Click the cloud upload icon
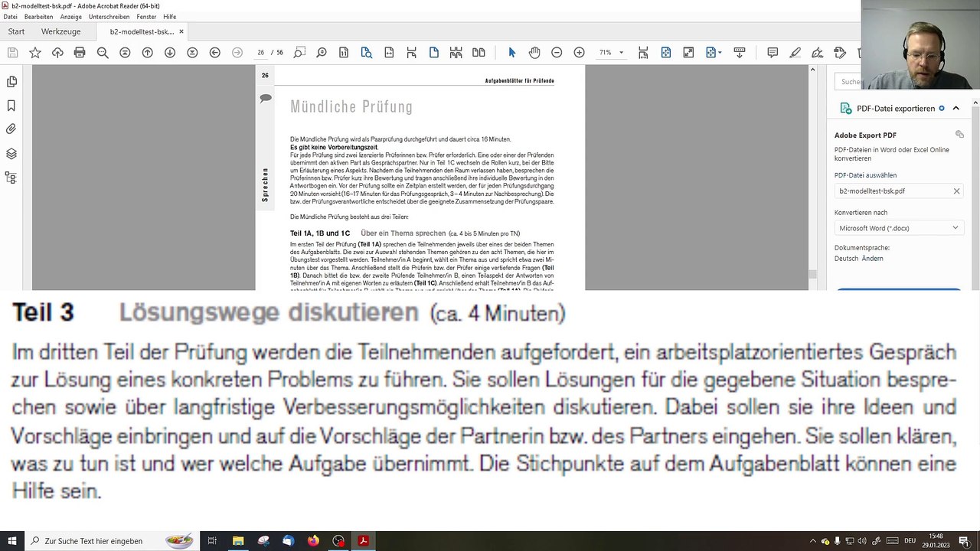980x551 pixels. [57, 52]
